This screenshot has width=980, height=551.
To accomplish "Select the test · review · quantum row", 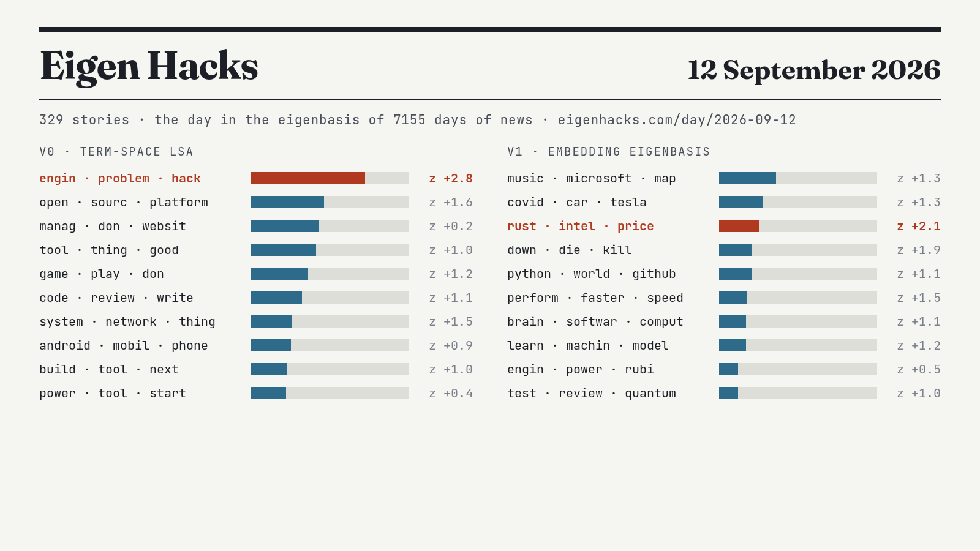I will (724, 393).
